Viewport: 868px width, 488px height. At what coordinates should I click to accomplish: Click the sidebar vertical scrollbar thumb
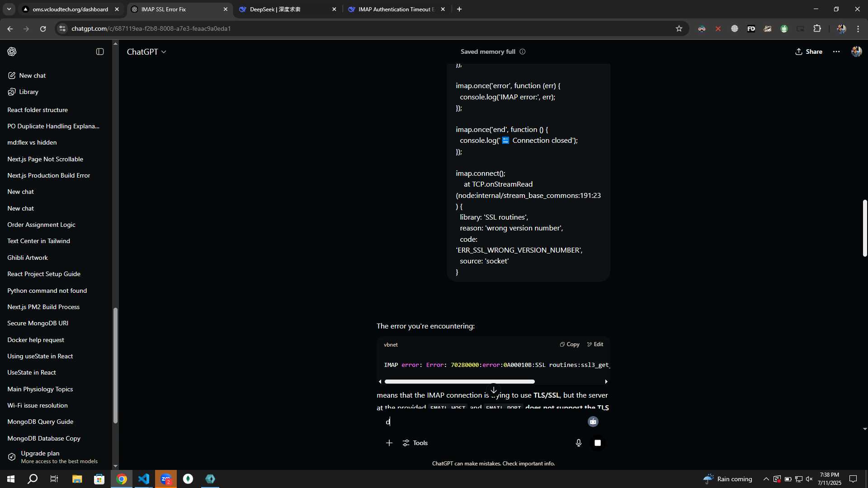click(x=115, y=366)
